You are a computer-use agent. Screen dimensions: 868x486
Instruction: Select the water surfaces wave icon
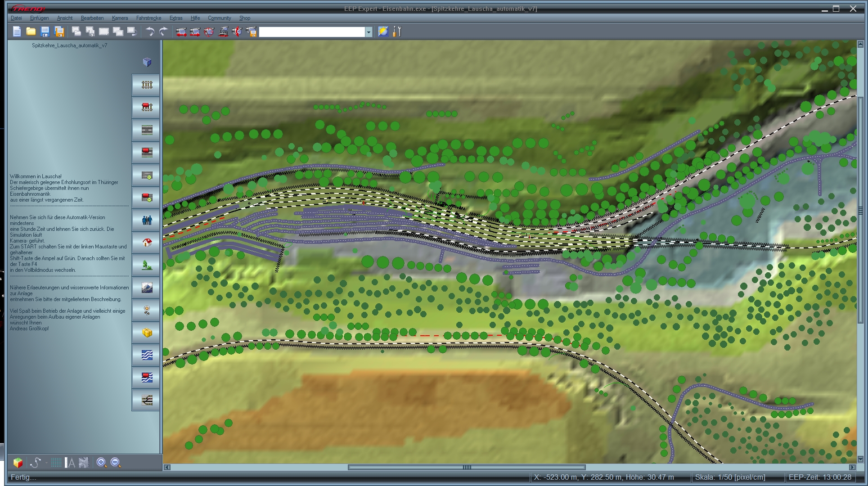tap(146, 355)
